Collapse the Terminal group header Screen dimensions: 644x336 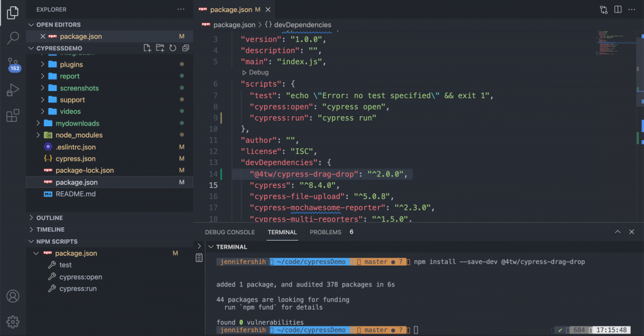[x=211, y=247]
